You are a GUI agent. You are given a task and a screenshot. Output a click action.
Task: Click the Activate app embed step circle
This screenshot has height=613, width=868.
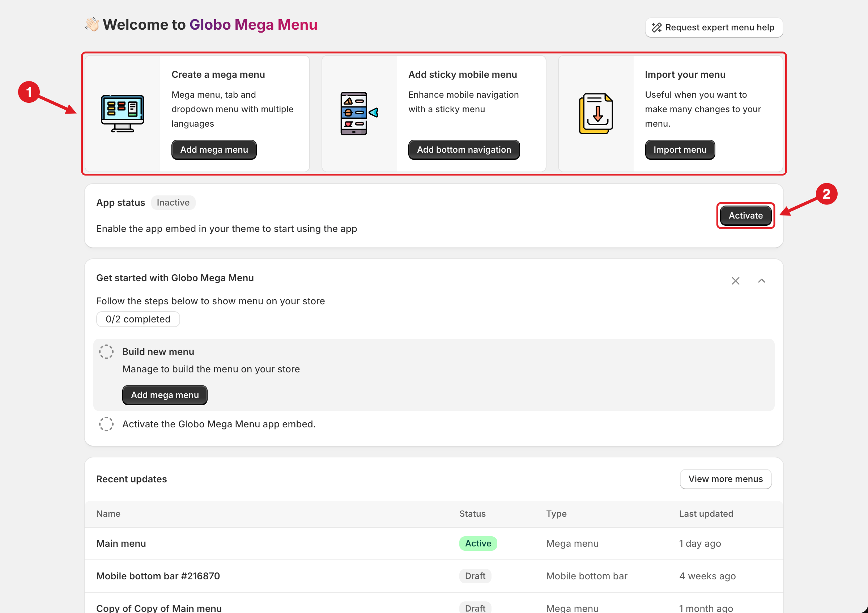106,424
